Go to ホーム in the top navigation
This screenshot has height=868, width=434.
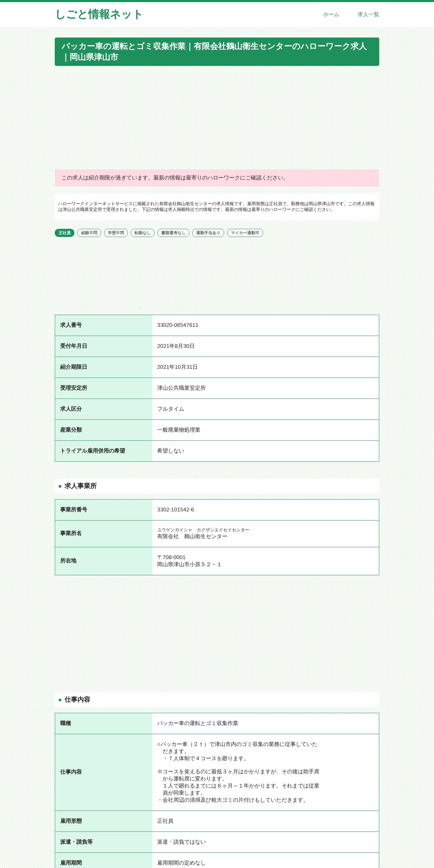click(x=331, y=15)
